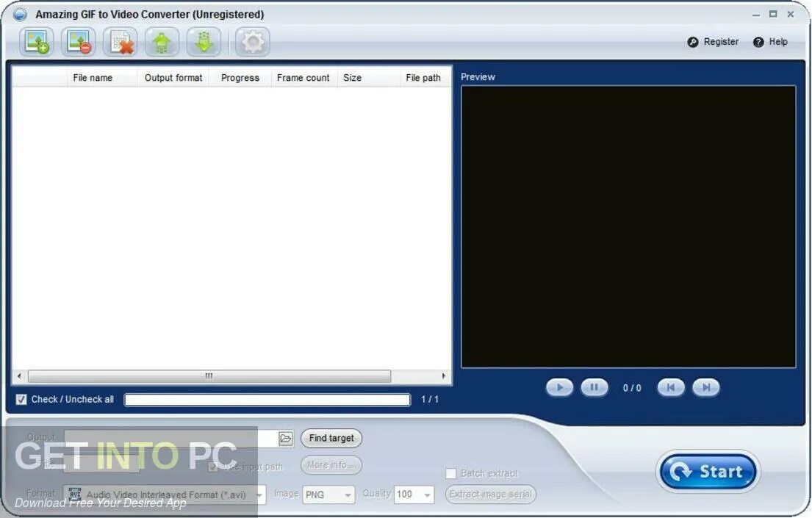Open the Format dropdown showing AVI
The image size is (812, 518).
(165, 494)
